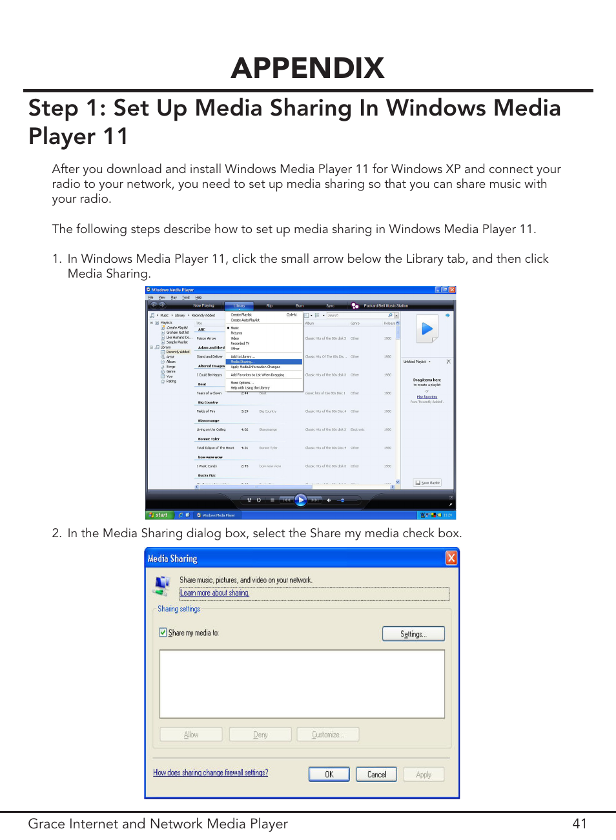This screenshot has height=840, width=616.
Task: Open the Windows Start menu
Action: (158, 515)
